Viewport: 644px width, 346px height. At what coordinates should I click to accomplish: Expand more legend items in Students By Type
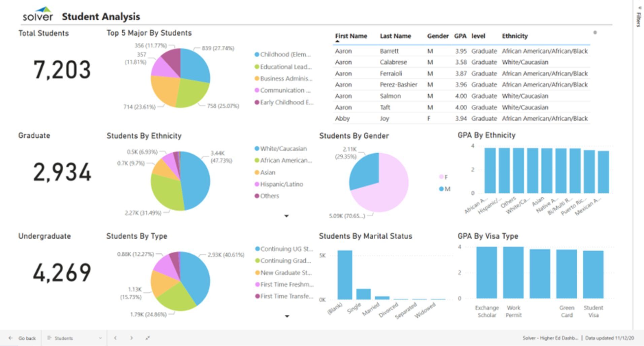click(x=287, y=316)
